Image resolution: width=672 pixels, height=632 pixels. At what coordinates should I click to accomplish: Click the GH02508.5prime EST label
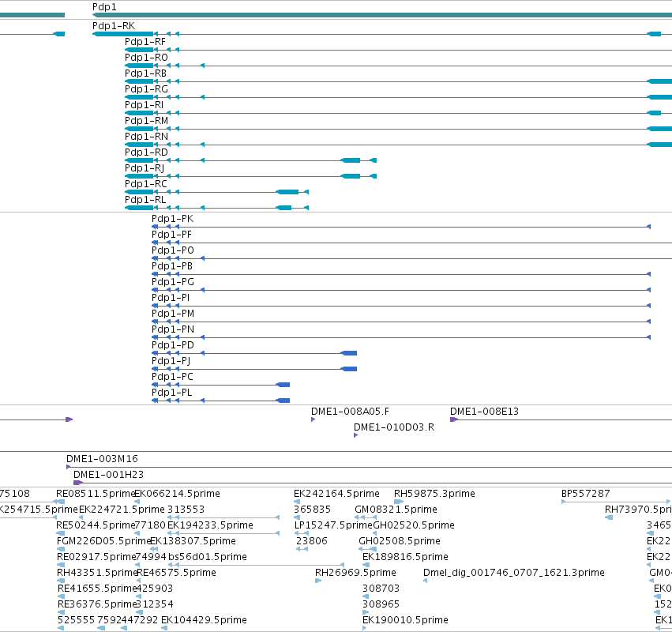tap(400, 541)
